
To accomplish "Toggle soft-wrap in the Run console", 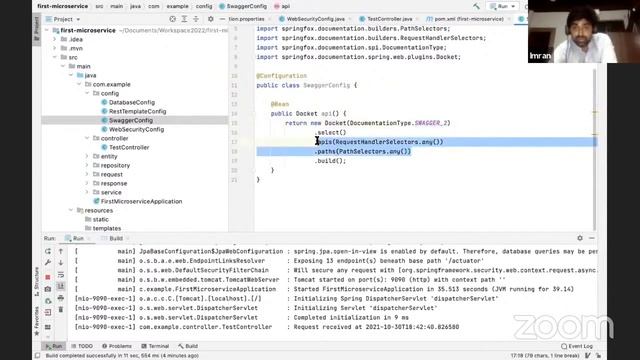I will pos(61,275).
